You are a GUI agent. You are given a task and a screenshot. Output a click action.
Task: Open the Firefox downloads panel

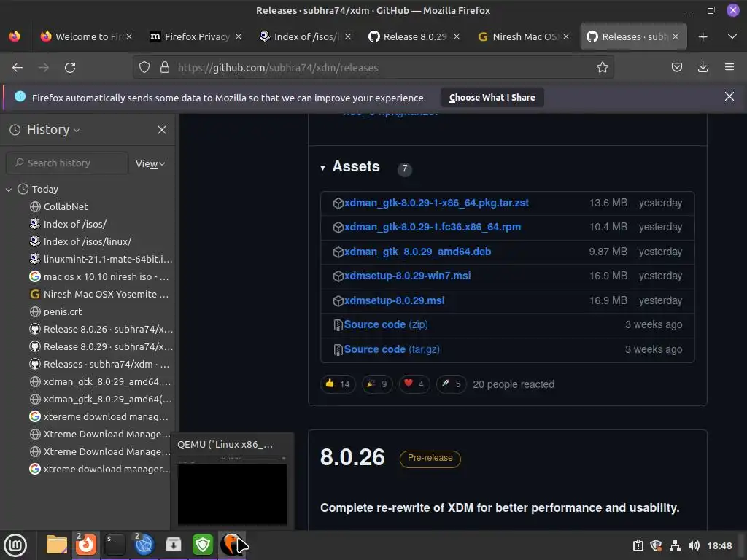(703, 68)
